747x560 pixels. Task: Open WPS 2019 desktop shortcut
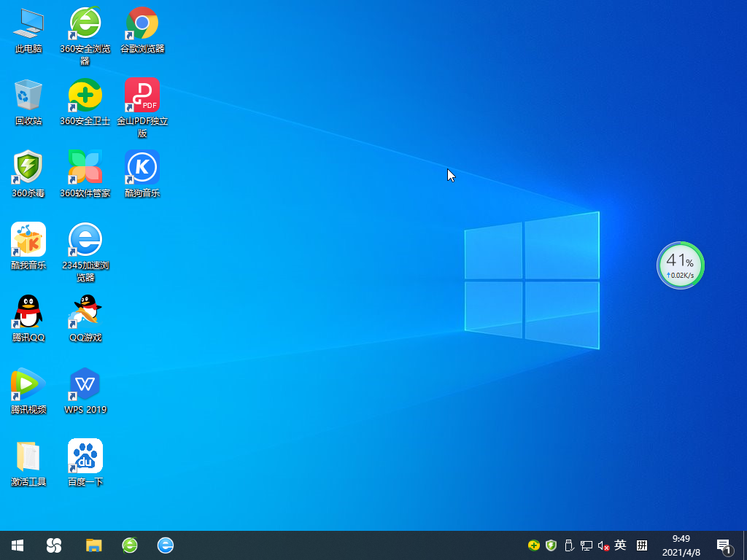85,384
